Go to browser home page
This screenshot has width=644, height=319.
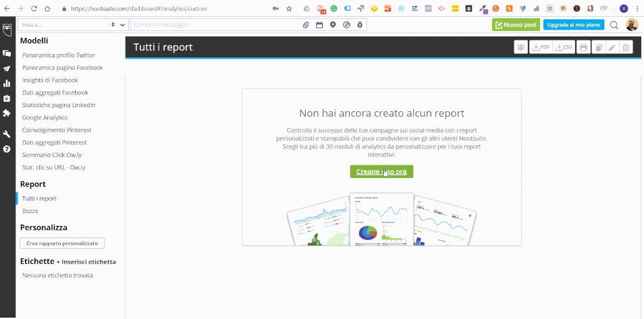[48, 8]
